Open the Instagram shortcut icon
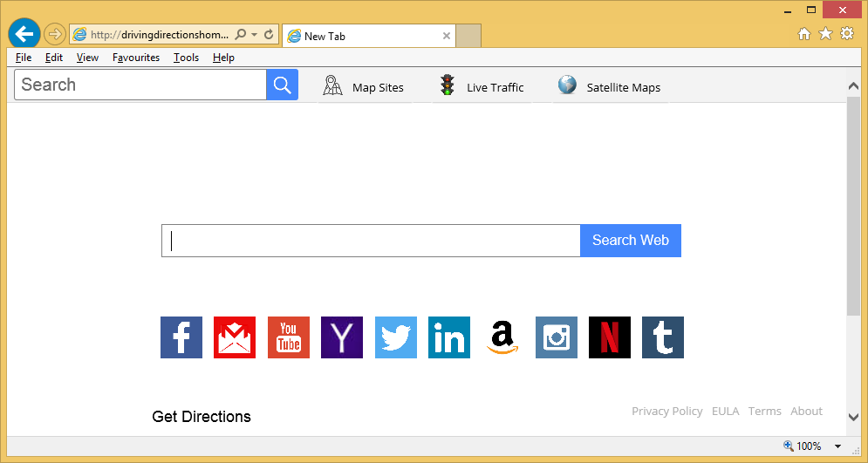 coord(557,337)
